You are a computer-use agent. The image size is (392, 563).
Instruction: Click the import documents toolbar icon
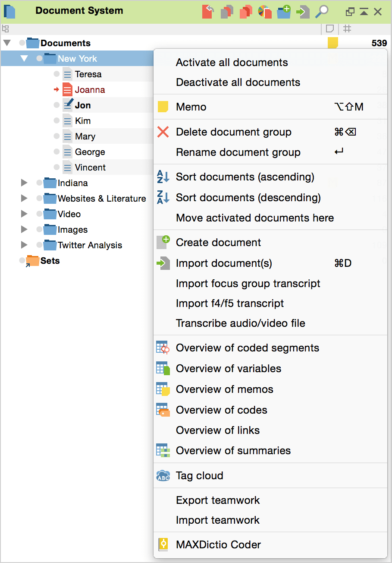coord(303,12)
